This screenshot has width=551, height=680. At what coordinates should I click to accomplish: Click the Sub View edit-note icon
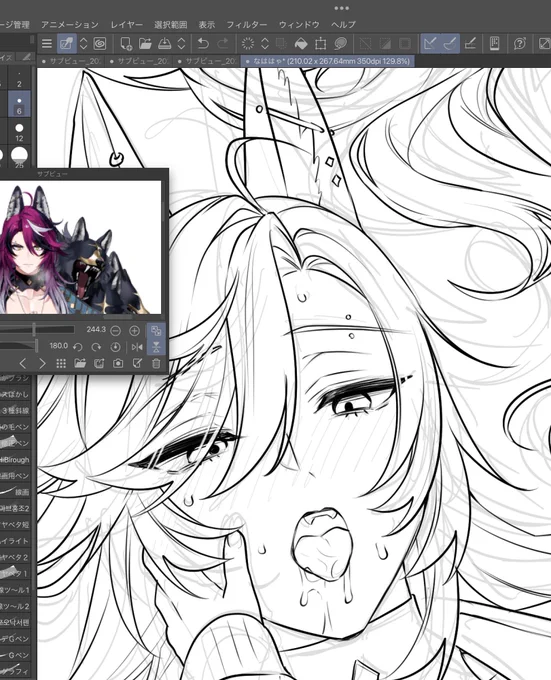tap(137, 363)
